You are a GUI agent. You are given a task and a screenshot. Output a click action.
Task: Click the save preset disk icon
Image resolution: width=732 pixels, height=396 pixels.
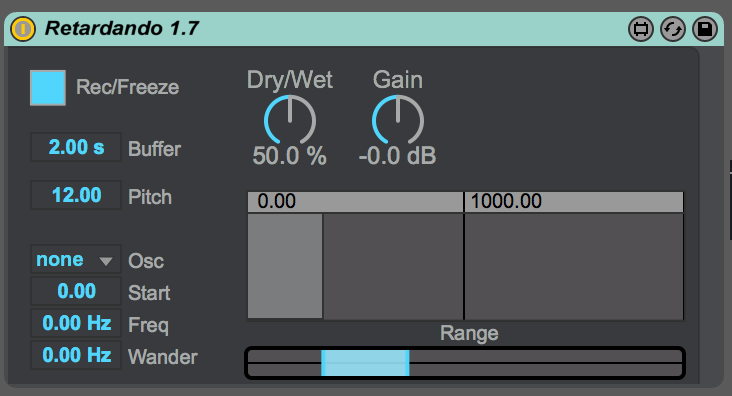click(704, 29)
